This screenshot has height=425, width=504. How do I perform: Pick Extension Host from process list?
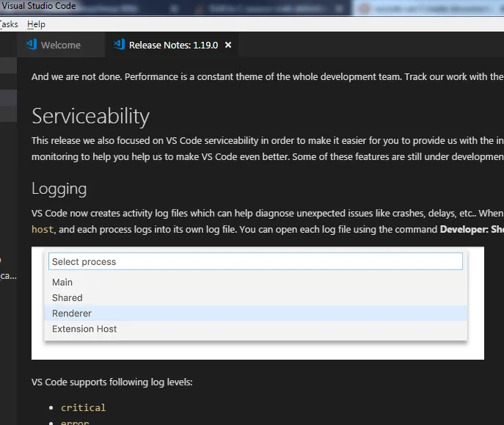pos(255,329)
